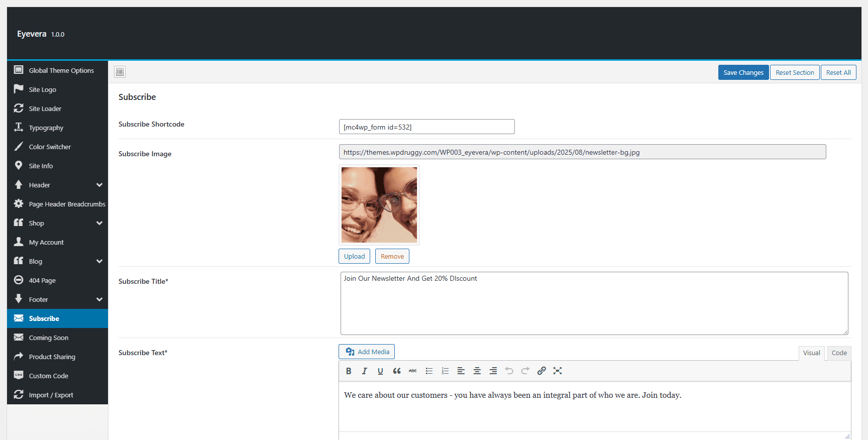Click the Site Info pin icon
The width and height of the screenshot is (868, 440).
19,165
